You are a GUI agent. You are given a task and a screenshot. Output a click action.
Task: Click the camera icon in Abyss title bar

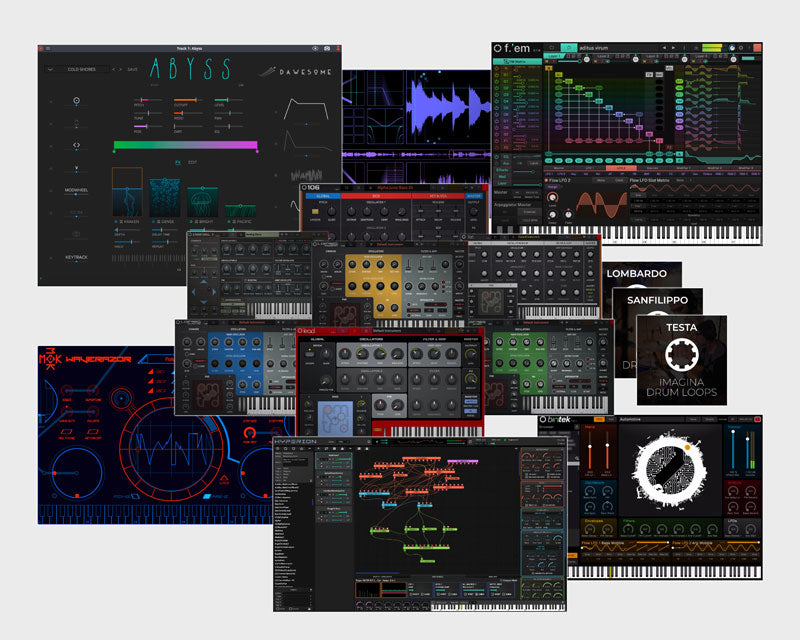[327, 48]
